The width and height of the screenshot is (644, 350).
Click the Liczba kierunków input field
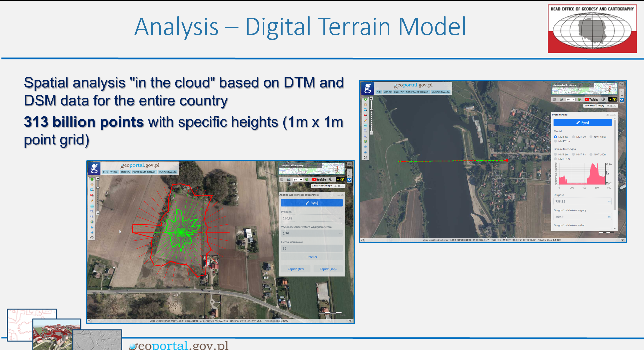[312, 249]
